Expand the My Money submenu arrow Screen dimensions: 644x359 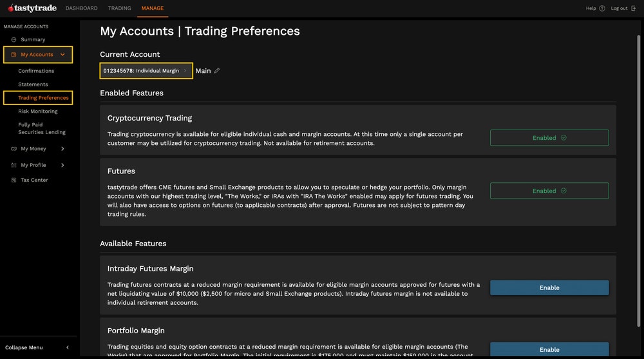point(62,148)
